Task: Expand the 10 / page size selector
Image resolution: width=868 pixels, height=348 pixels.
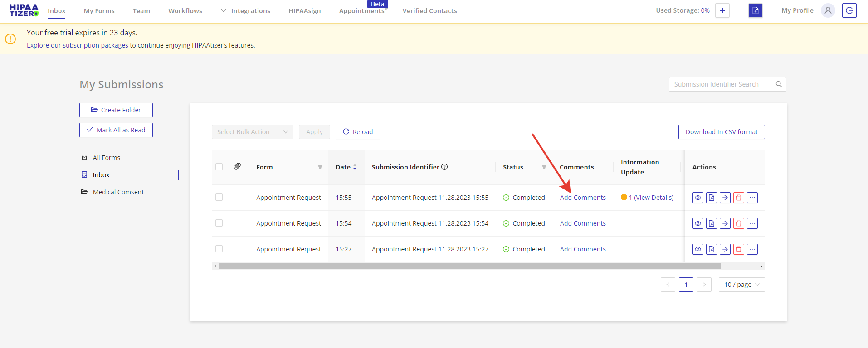Action: coord(741,285)
